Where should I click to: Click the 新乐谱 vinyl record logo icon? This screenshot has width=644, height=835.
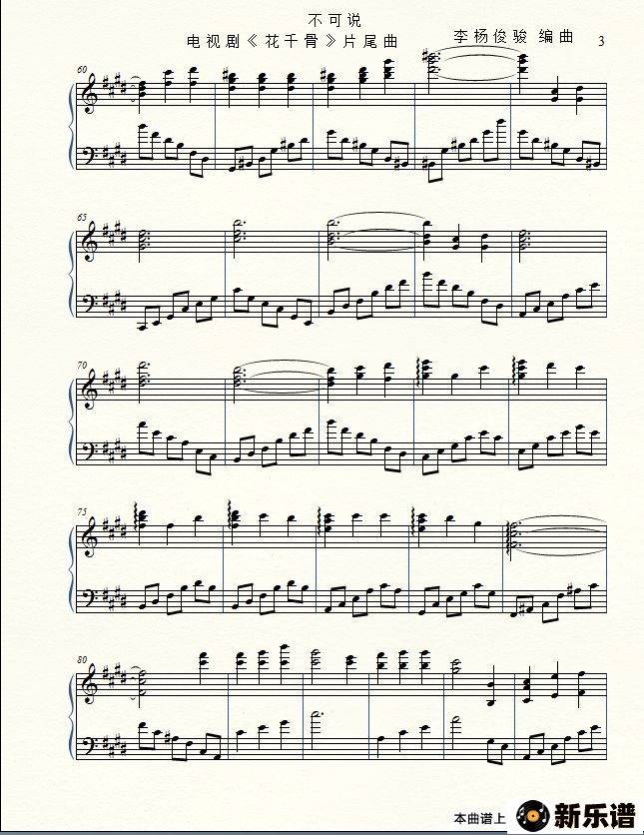tap(533, 815)
